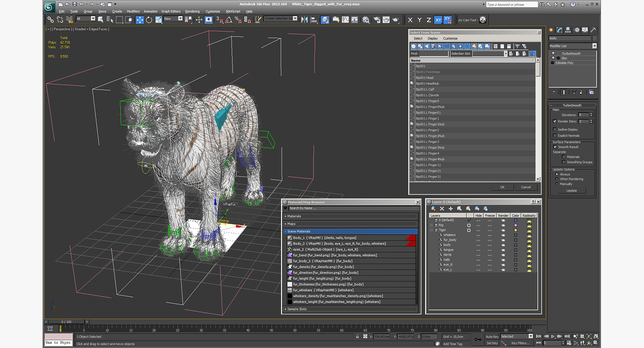Click Cancel in Select From Scene dialog
The width and height of the screenshot is (644, 348).
coord(526,187)
